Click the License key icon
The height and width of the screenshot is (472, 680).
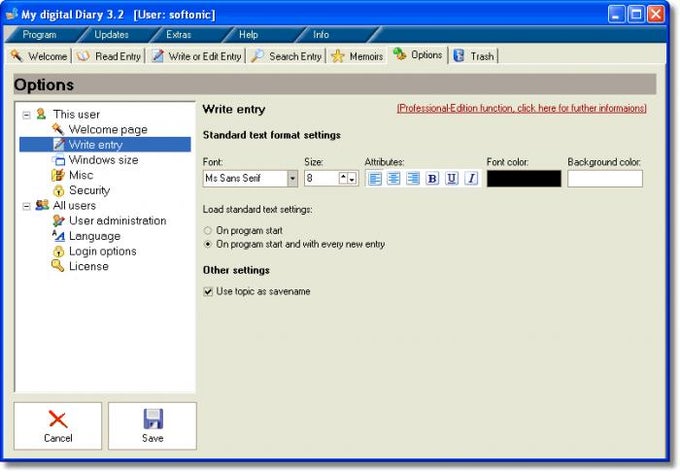coord(58,266)
